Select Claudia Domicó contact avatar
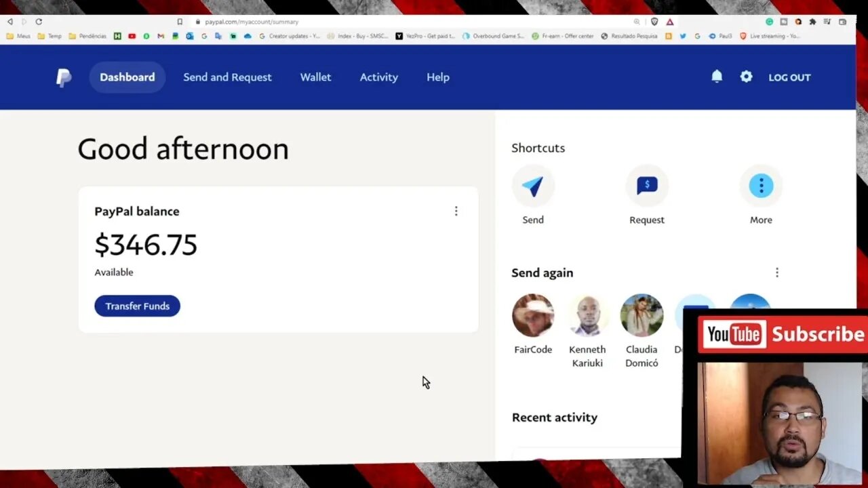Image resolution: width=868 pixels, height=488 pixels. tap(642, 315)
